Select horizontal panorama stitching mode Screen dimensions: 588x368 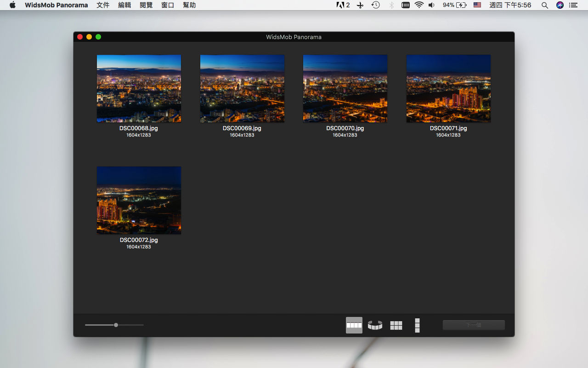click(x=354, y=325)
